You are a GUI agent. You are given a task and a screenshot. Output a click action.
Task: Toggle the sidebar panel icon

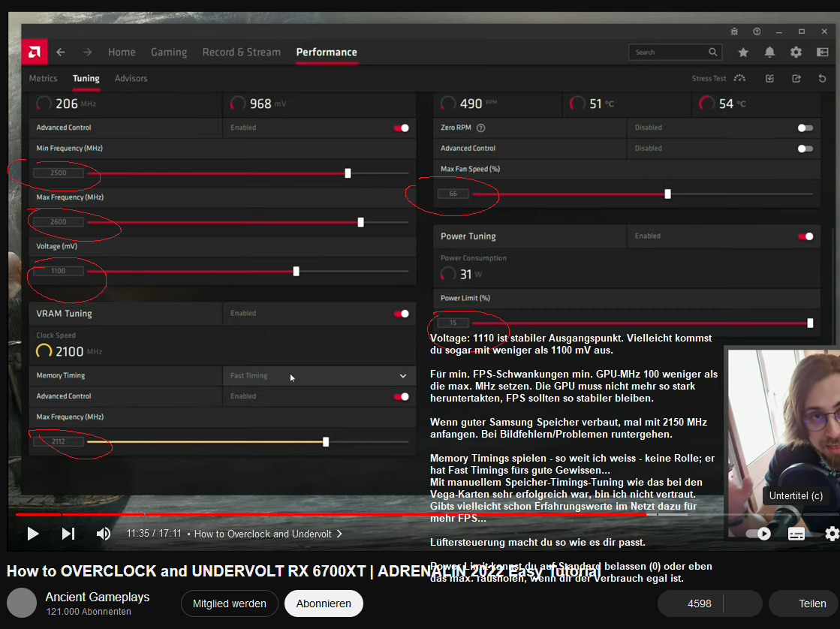822,52
